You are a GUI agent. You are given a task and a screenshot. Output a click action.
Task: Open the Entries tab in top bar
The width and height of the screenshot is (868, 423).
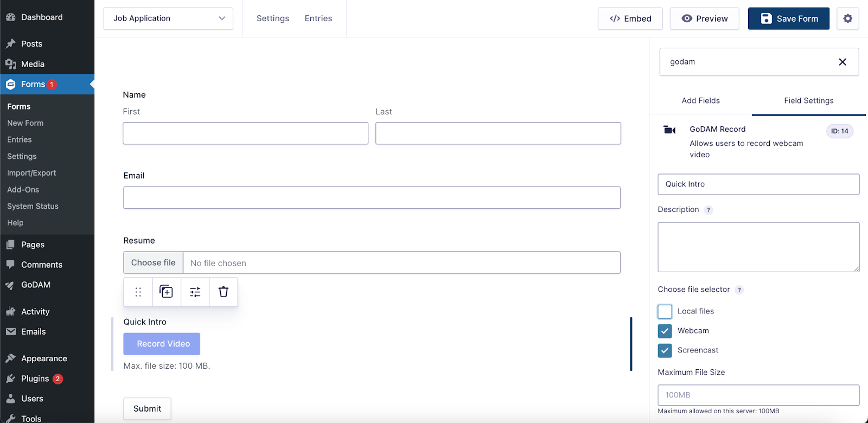click(318, 18)
